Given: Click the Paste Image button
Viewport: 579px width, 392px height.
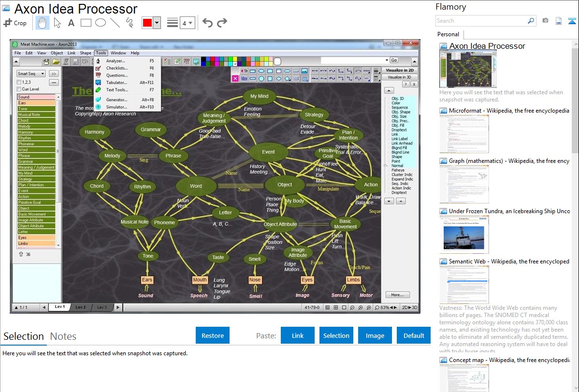Looking at the screenshot, I should [375, 335].
